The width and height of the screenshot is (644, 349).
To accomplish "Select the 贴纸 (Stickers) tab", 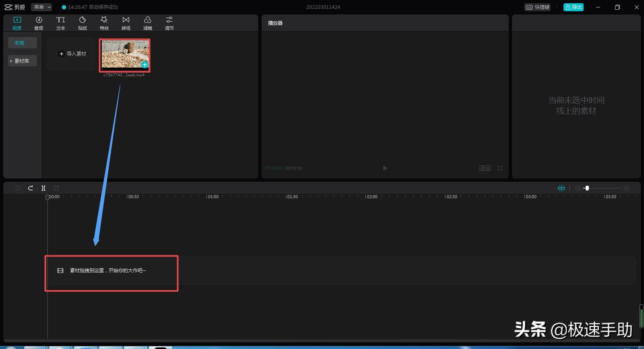I will [x=83, y=23].
